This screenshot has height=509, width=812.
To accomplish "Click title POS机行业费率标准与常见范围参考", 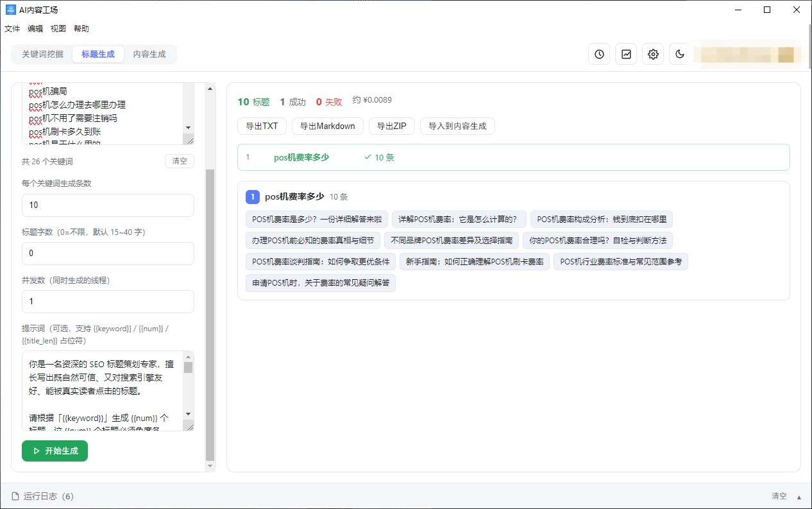I will 621,261.
